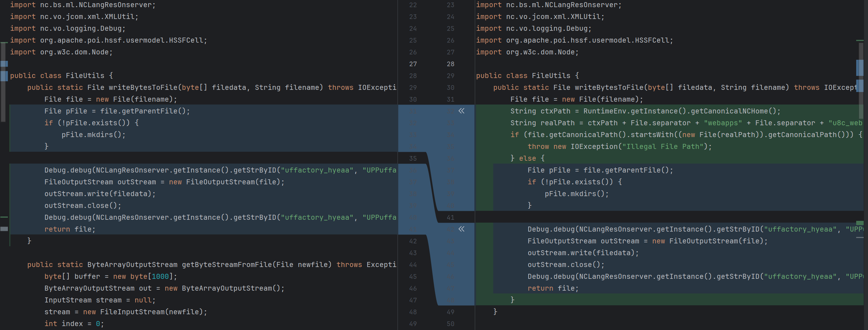Click the FileUtils class name in left pane
This screenshot has height=330, width=868.
(85, 76)
